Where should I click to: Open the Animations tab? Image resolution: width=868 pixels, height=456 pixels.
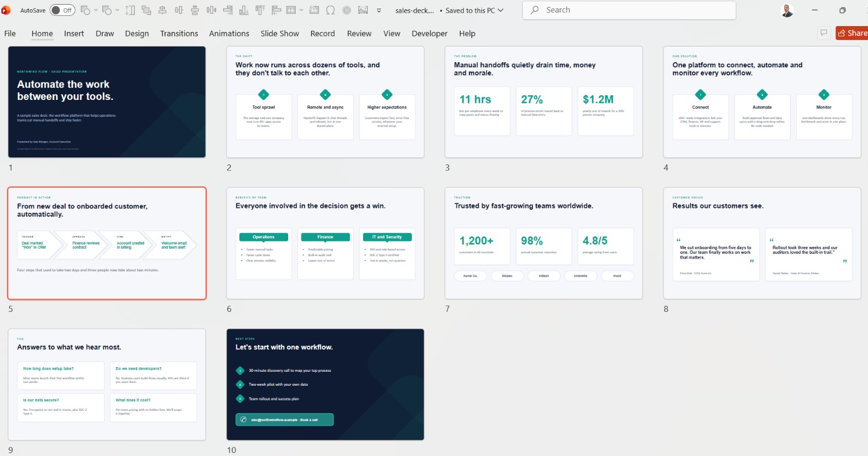click(x=229, y=34)
